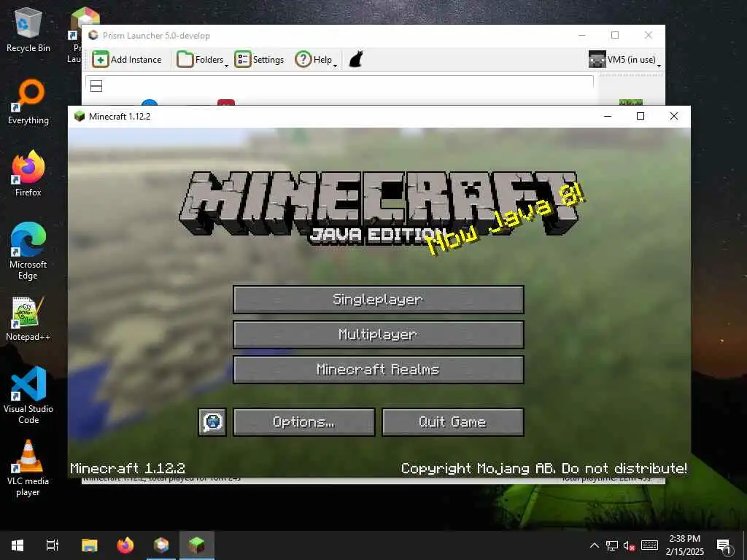Collapse the instance group toggle in Prism Launcher
This screenshot has height=560, width=747.
pos(96,86)
